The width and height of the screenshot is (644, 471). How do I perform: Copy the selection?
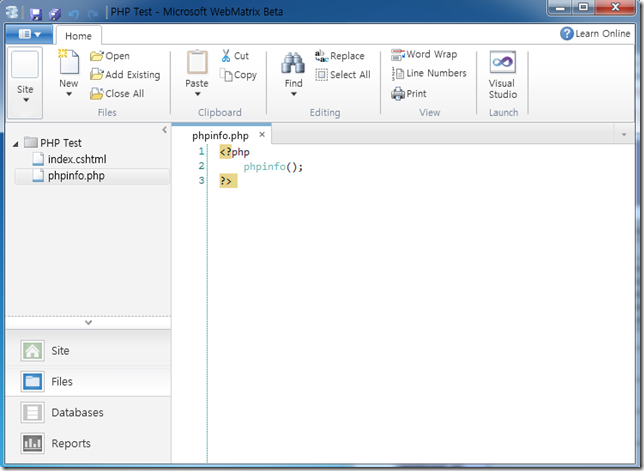tap(238, 75)
